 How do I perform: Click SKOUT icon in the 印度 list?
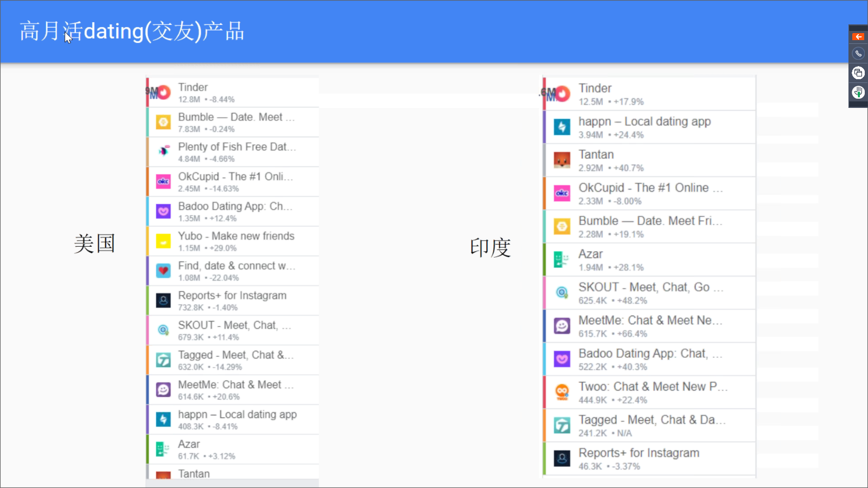click(x=562, y=293)
